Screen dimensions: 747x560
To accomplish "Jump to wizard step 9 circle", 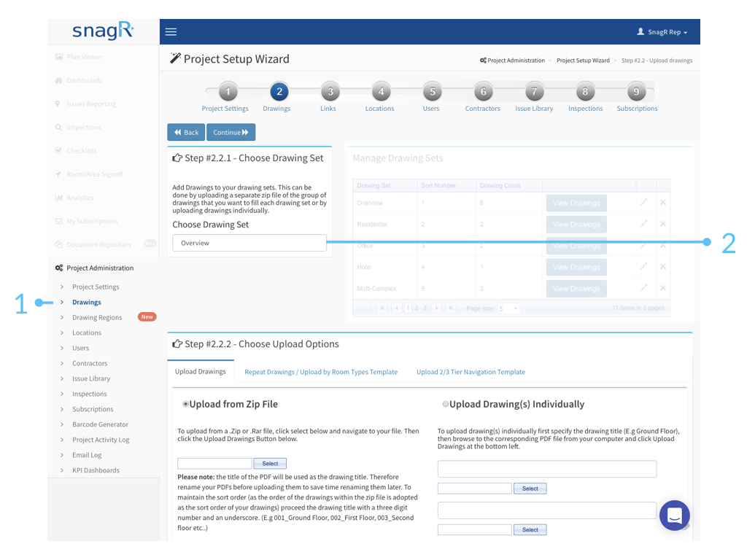I will click(x=636, y=91).
